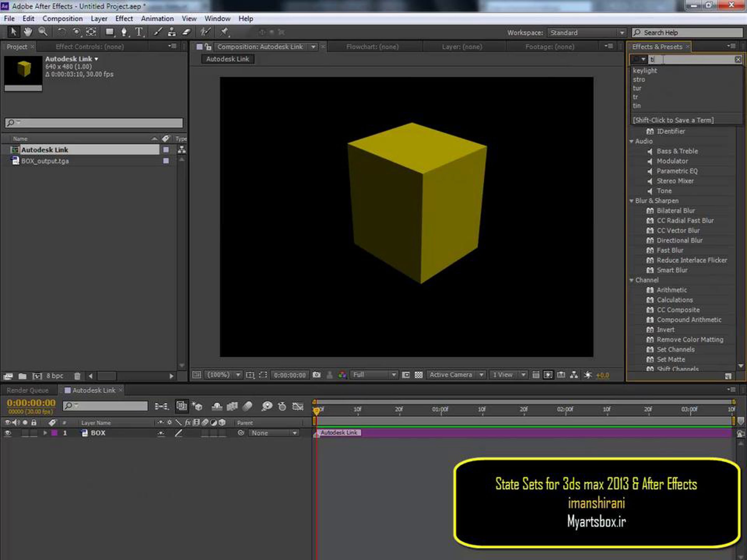Click the 8 bpc color depth button
This screenshot has height=560, width=747.
click(55, 376)
